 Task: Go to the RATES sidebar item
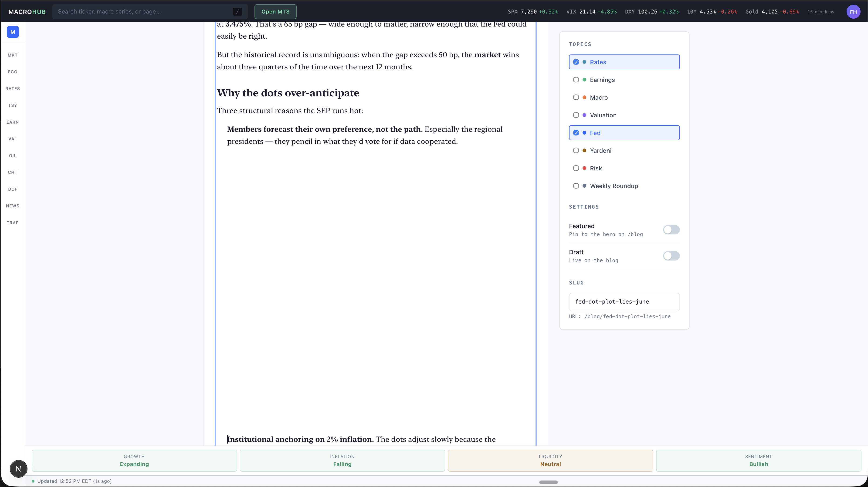coord(13,88)
